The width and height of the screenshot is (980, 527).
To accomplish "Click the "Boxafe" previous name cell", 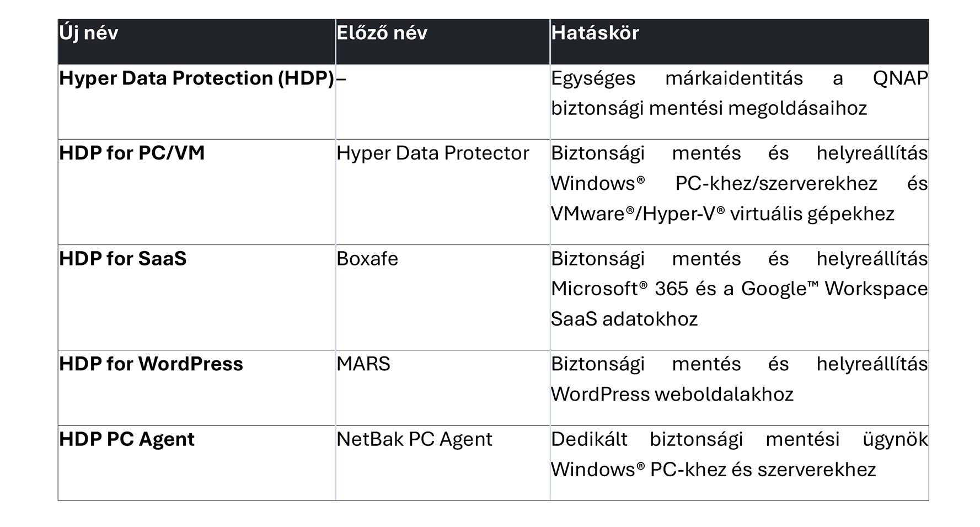I will click(367, 259).
